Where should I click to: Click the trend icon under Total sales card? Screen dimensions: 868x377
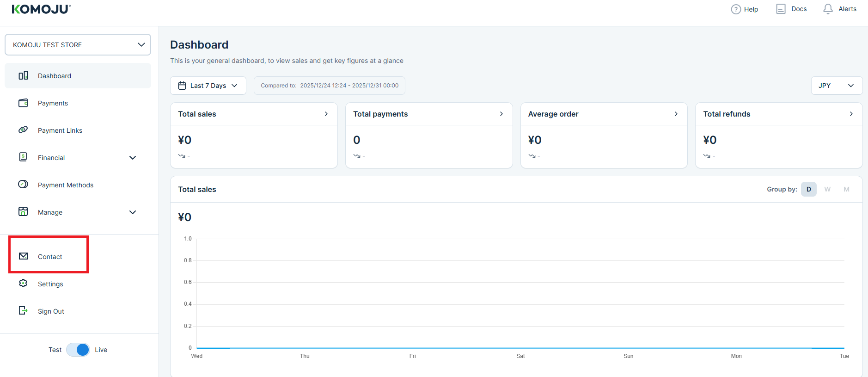tap(182, 156)
